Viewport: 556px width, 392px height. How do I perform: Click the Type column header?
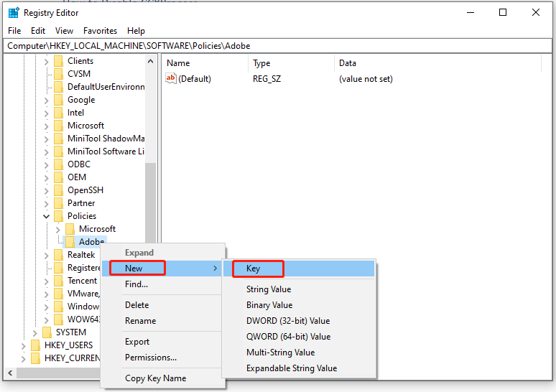pyautogui.click(x=292, y=63)
